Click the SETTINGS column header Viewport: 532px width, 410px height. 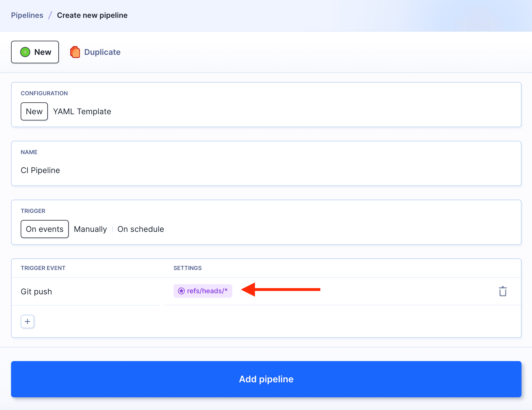click(x=187, y=268)
